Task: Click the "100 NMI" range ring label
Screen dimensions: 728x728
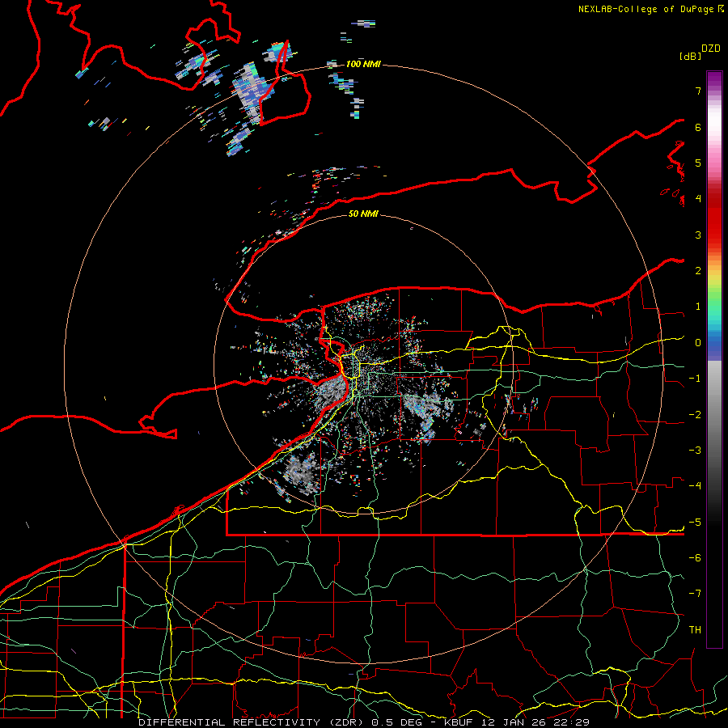Action: [x=363, y=64]
